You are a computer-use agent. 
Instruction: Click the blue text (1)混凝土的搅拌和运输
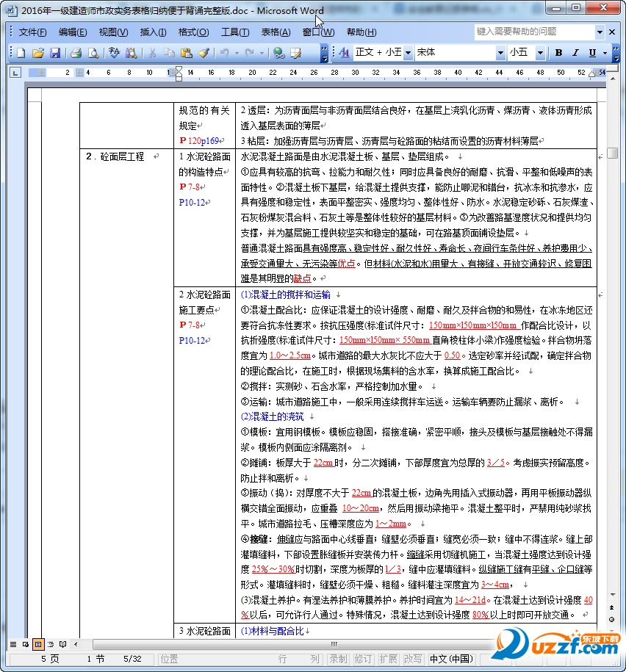click(286, 295)
